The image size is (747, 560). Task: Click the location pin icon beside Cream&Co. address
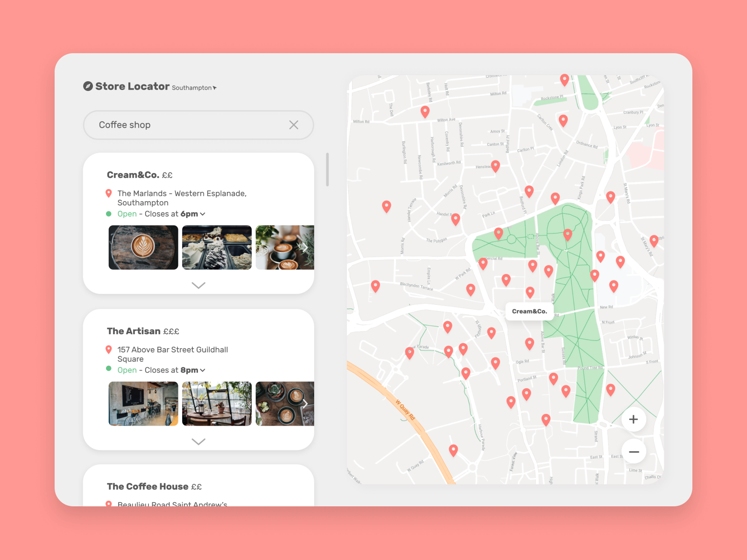point(109,193)
